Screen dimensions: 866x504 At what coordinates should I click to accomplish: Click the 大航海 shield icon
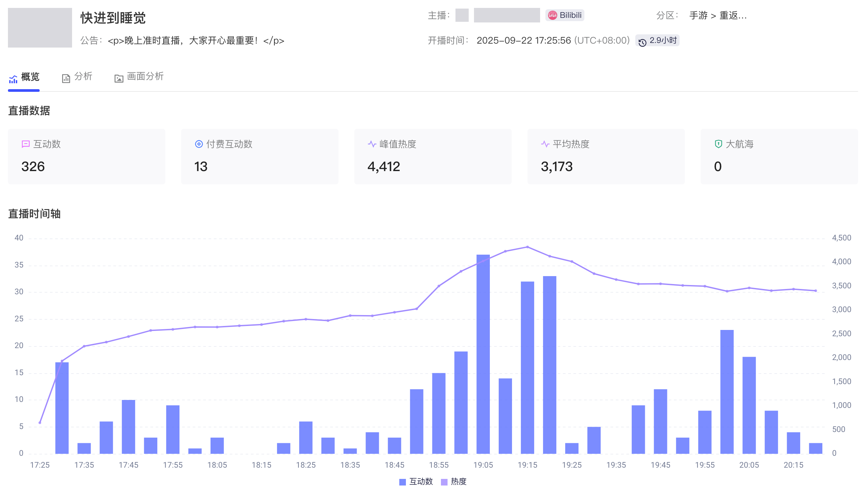pyautogui.click(x=718, y=144)
